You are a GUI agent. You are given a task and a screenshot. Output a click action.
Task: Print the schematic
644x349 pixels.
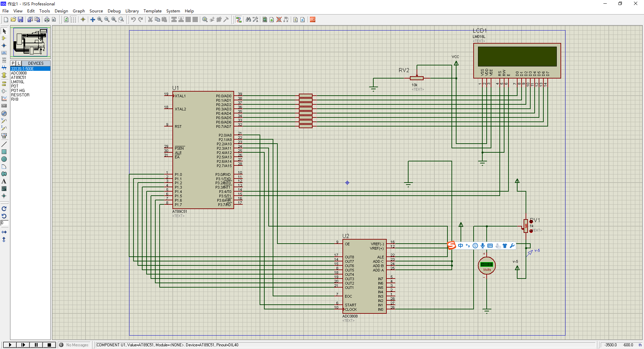tap(47, 19)
